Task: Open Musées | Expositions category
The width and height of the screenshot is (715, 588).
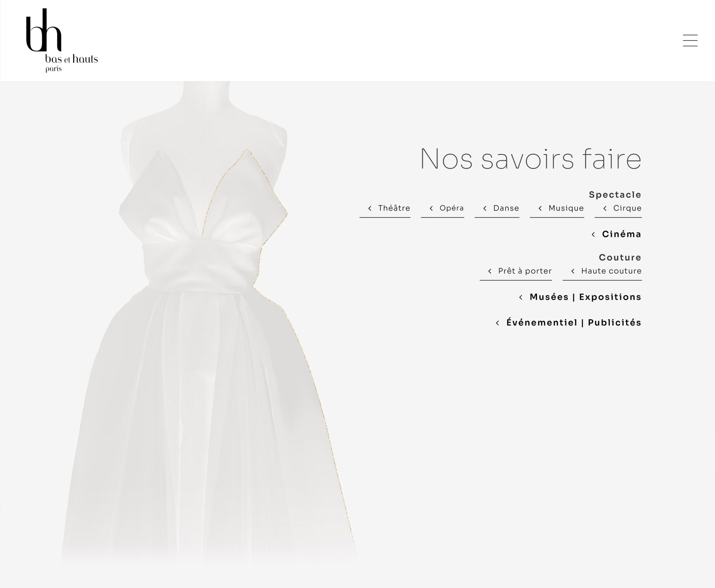Action: [585, 297]
